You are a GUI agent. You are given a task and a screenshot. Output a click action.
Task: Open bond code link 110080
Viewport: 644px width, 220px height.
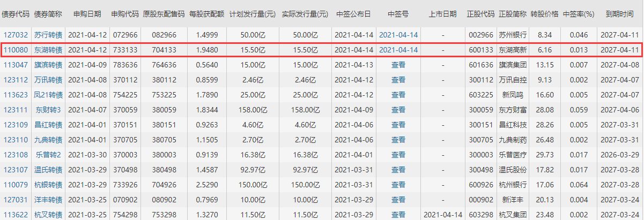pos(16,50)
